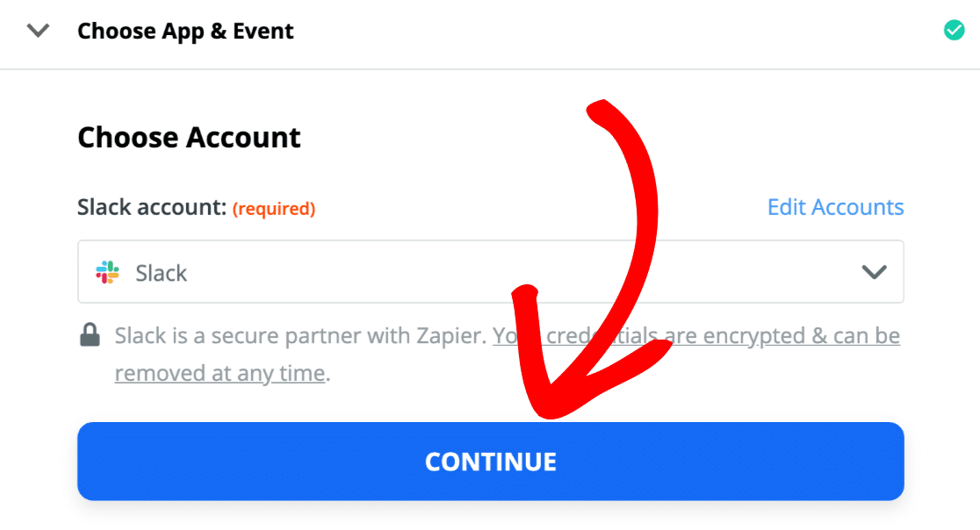Click the orange required indicator text
This screenshot has width=980, height=530.
click(273, 209)
